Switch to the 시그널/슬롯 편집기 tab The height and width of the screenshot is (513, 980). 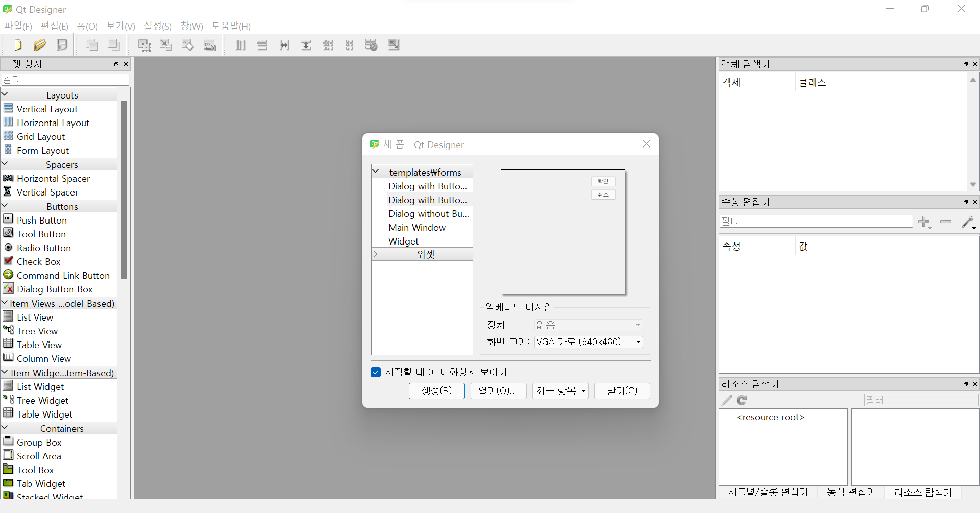coord(768,492)
